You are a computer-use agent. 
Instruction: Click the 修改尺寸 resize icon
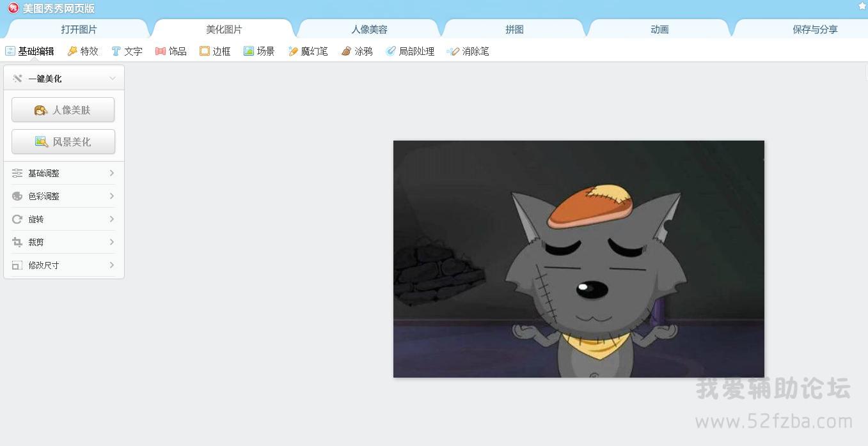click(x=17, y=265)
